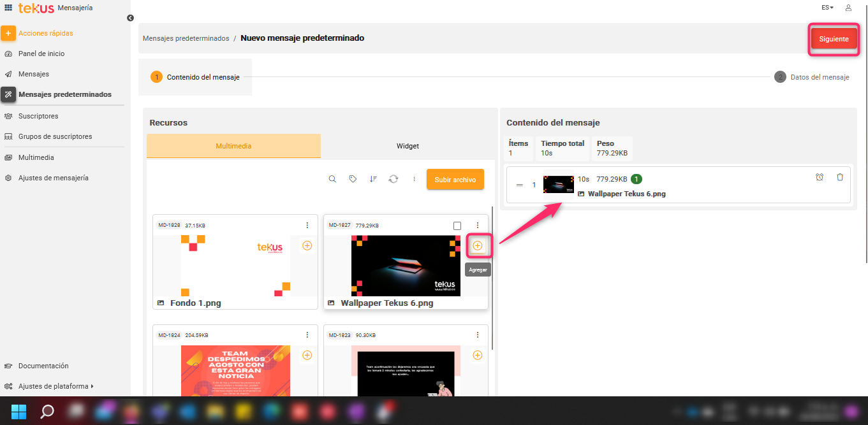Click the search icon in Recursos toolbar

click(x=332, y=180)
